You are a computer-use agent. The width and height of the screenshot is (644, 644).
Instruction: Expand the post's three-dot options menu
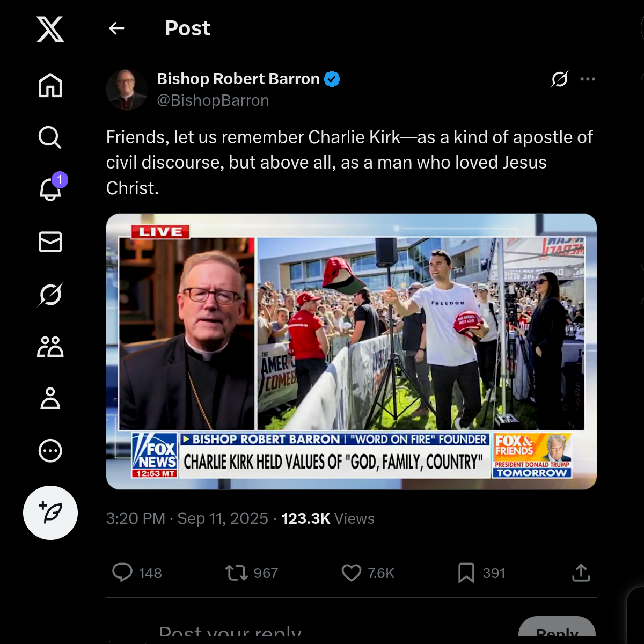(x=588, y=79)
